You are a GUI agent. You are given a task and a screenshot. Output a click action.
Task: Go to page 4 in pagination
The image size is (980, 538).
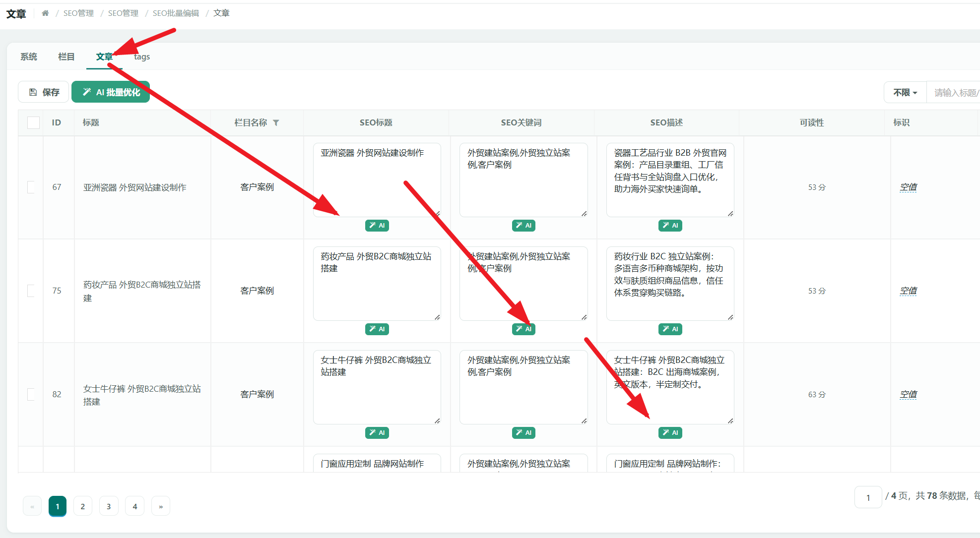tap(135, 506)
